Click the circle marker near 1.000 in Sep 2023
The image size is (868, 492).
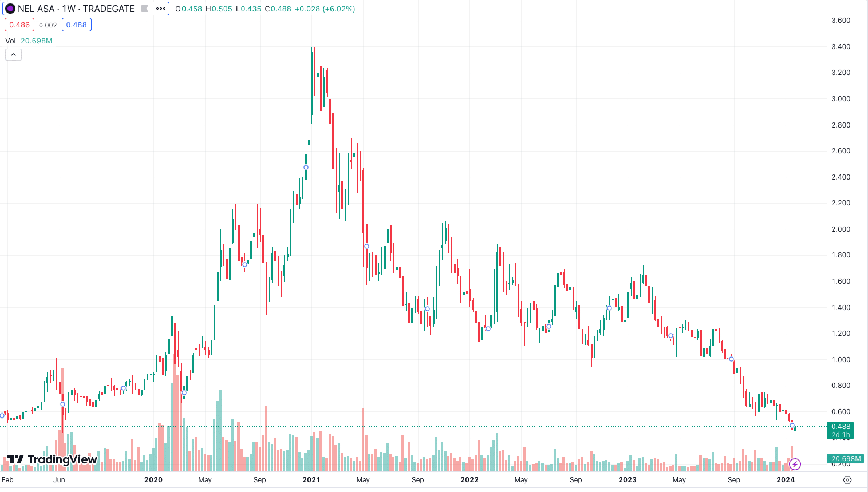click(x=732, y=359)
